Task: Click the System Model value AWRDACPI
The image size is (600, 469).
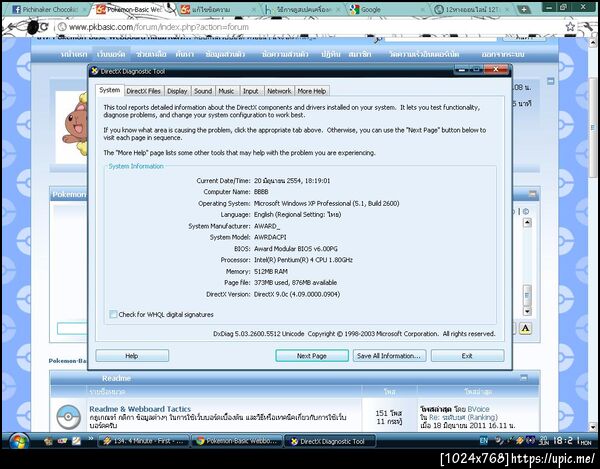Action: (x=270, y=237)
